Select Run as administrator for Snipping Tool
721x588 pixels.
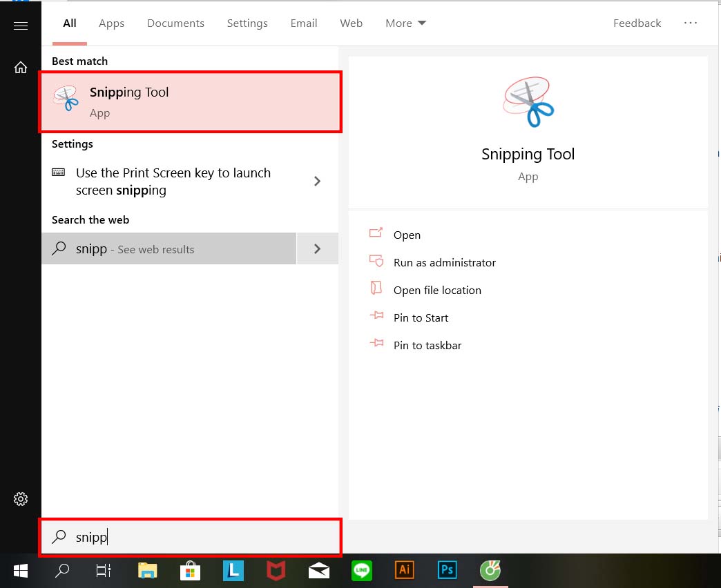(444, 262)
